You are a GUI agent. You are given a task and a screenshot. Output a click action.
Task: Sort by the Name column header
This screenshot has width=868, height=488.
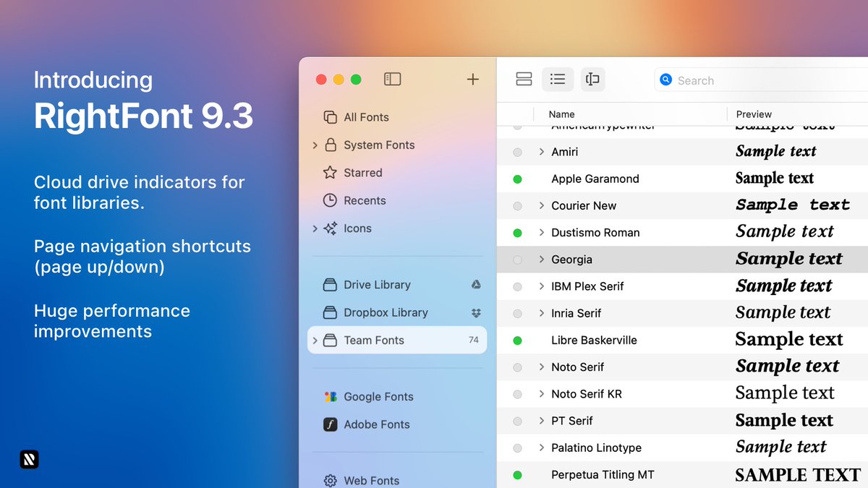point(561,114)
